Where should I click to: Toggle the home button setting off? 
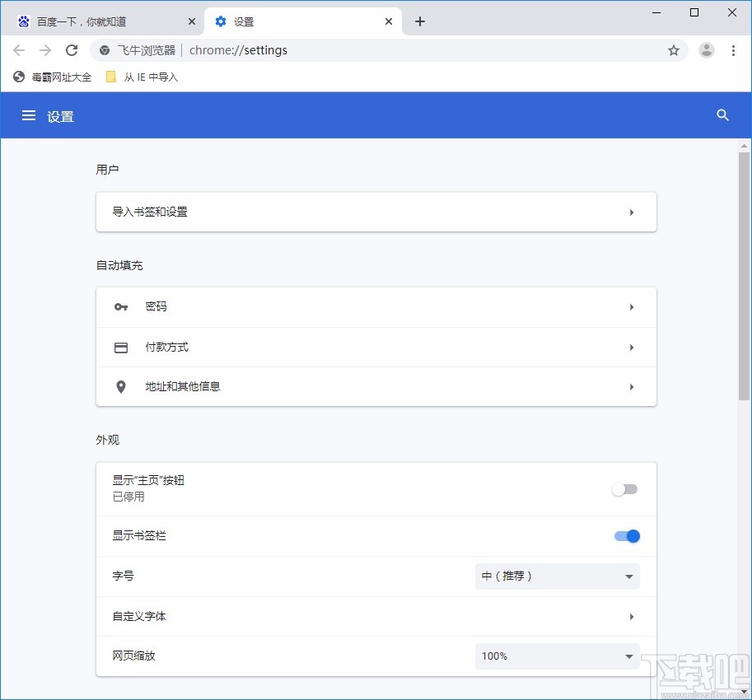coord(624,489)
